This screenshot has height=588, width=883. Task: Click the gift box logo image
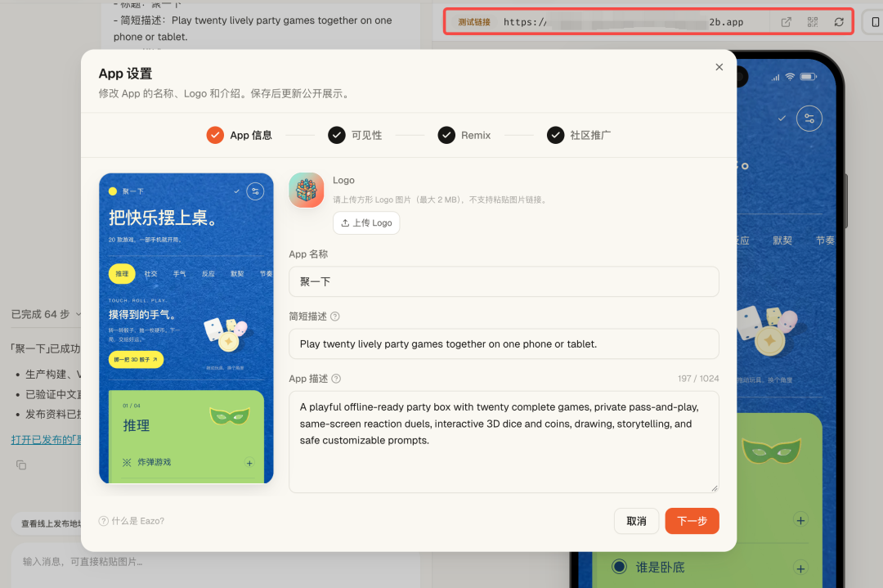click(307, 191)
